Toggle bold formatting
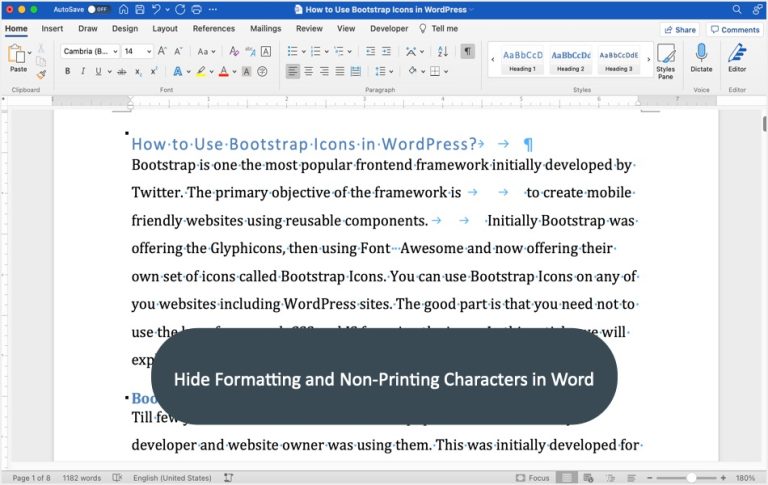 (68, 72)
